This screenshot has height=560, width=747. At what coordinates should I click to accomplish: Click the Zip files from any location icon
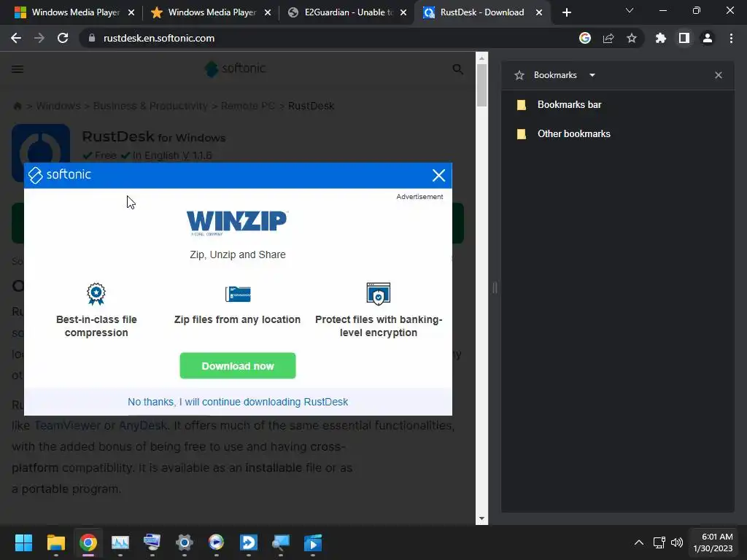pyautogui.click(x=238, y=294)
